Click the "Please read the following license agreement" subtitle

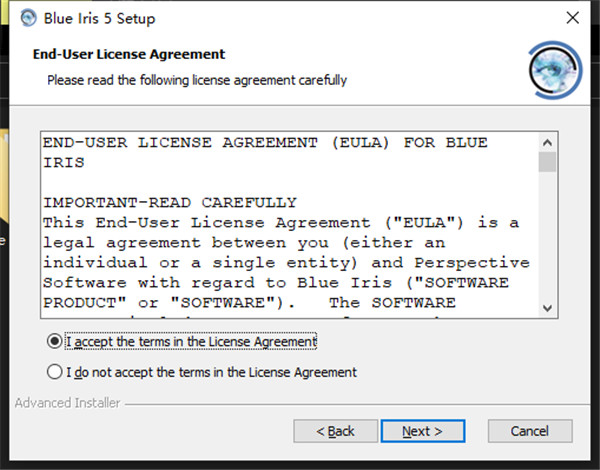click(x=197, y=80)
